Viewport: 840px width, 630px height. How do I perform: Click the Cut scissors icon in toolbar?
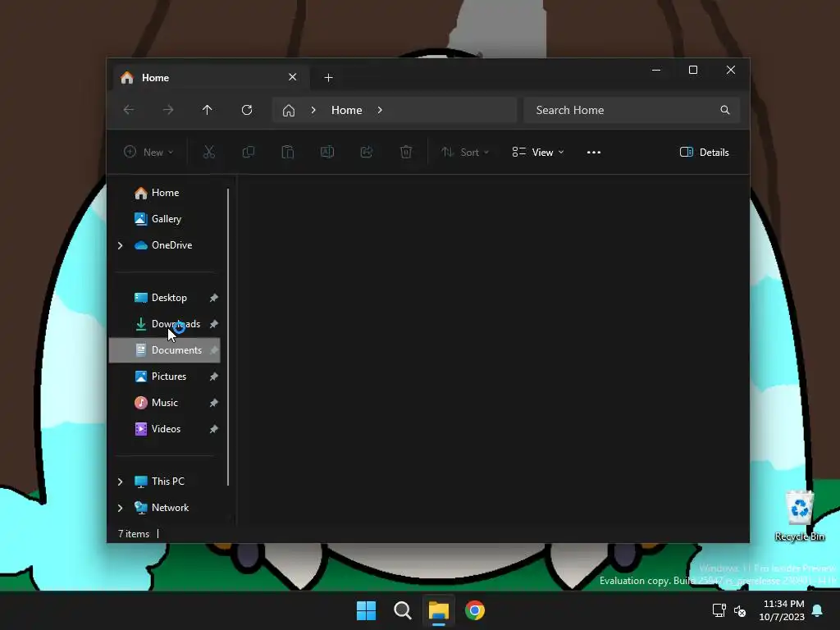click(x=209, y=152)
